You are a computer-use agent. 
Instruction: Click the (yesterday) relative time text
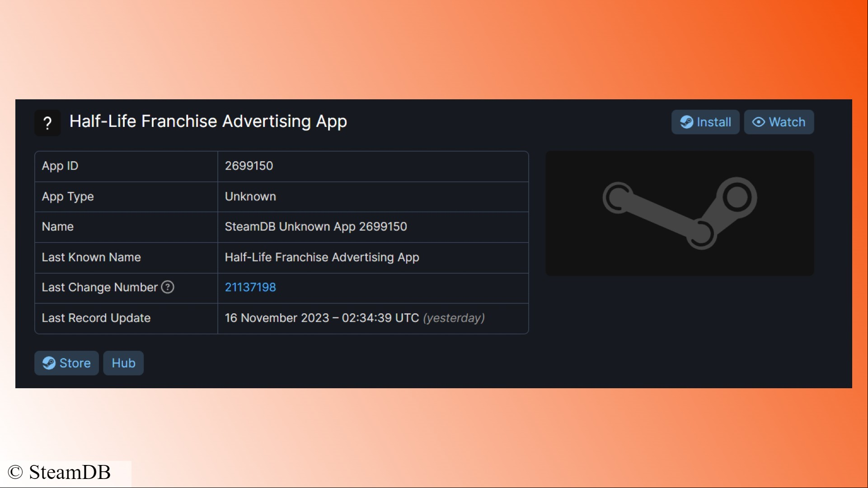[454, 318]
